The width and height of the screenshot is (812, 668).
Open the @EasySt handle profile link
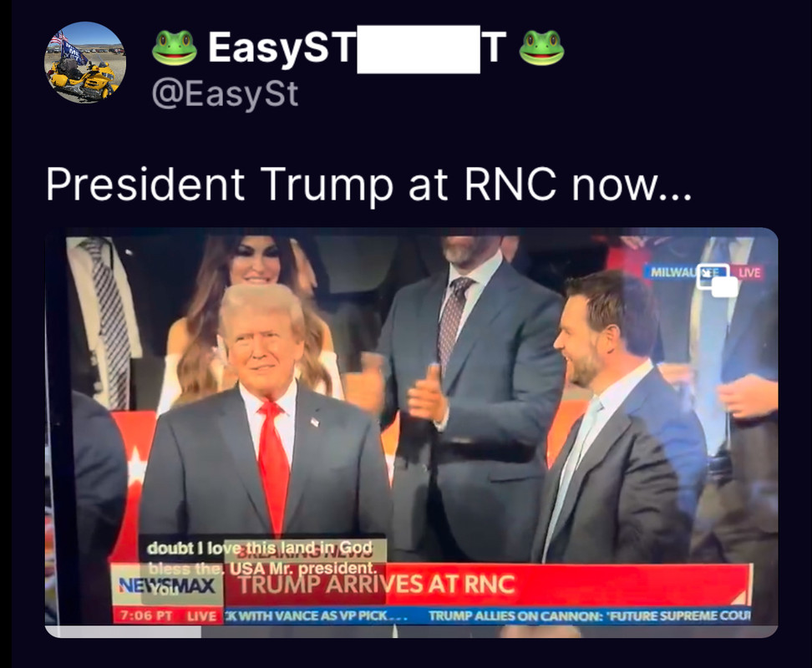coord(226,94)
